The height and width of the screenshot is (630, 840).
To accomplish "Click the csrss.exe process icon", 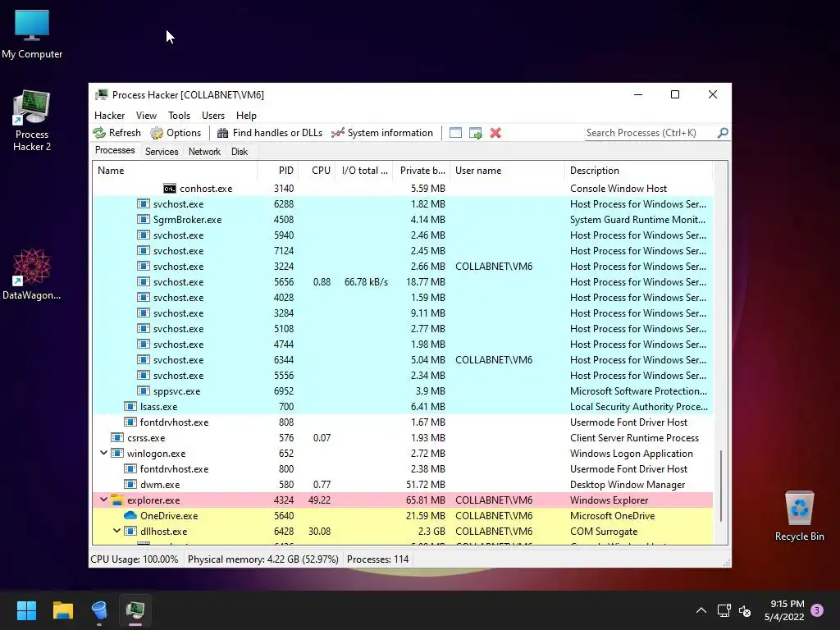I will tap(117, 438).
